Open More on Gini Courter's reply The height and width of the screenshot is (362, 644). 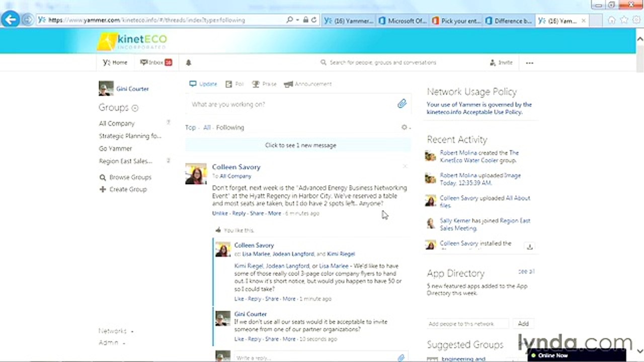[289, 339]
